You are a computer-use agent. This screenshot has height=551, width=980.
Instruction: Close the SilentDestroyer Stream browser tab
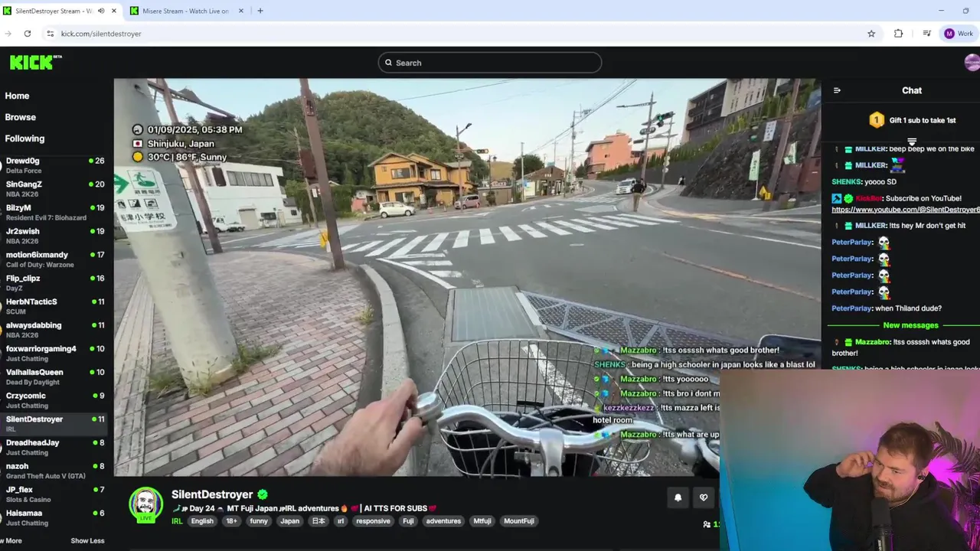click(x=113, y=11)
